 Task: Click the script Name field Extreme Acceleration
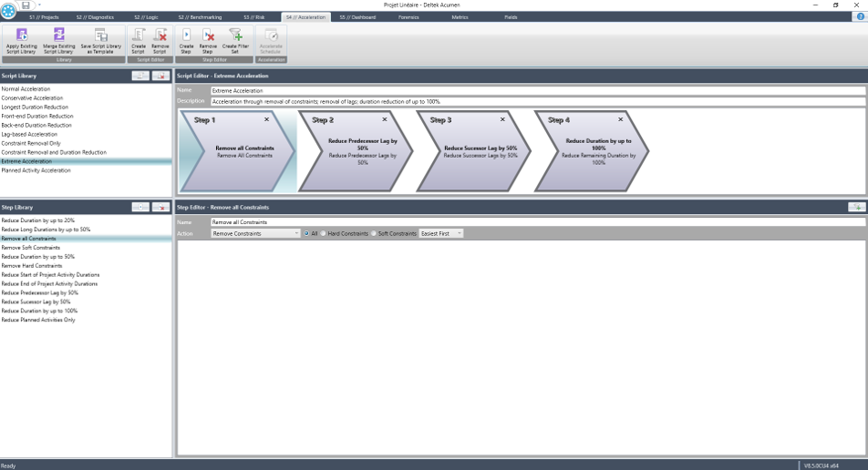[x=538, y=90]
